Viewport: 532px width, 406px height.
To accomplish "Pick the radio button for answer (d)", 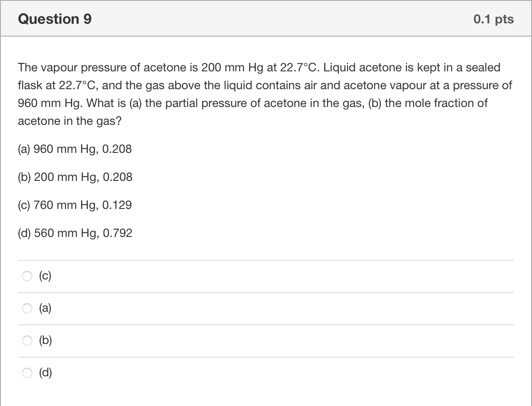I will pos(27,373).
